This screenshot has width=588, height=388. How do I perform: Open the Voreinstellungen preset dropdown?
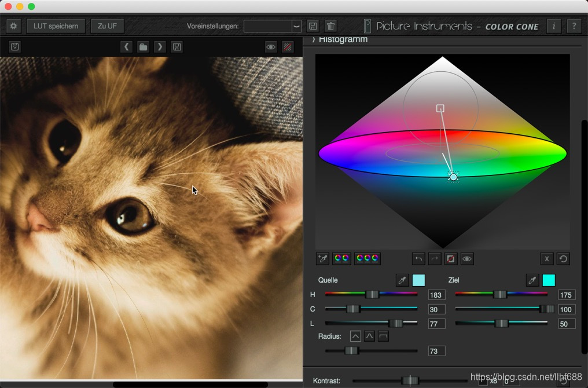pos(273,26)
